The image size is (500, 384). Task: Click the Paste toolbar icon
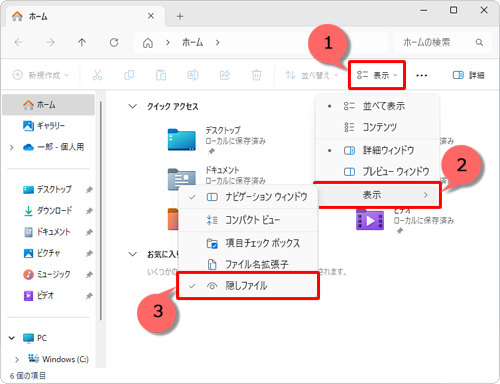click(161, 75)
